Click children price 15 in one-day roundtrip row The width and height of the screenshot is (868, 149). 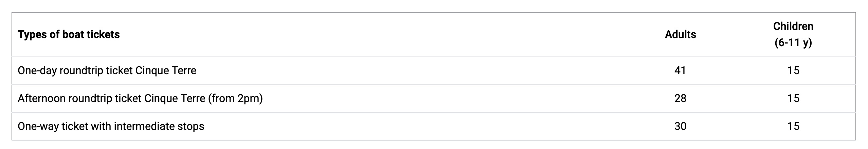(x=793, y=70)
